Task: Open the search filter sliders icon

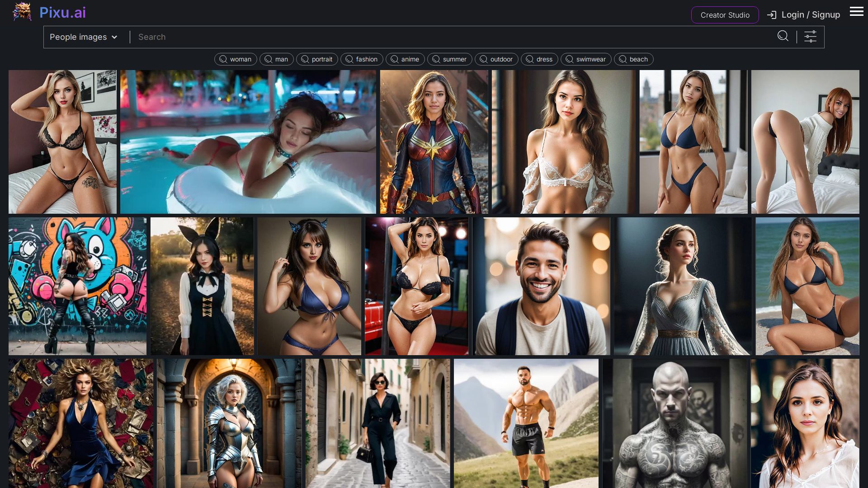Action: (x=810, y=37)
